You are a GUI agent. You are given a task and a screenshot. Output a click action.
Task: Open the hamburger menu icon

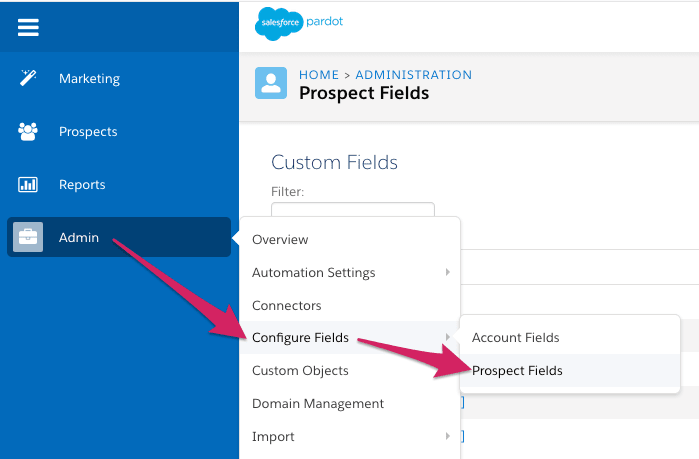[28, 27]
